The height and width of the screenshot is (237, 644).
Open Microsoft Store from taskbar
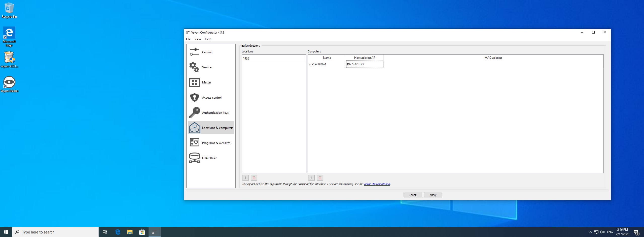click(142, 232)
